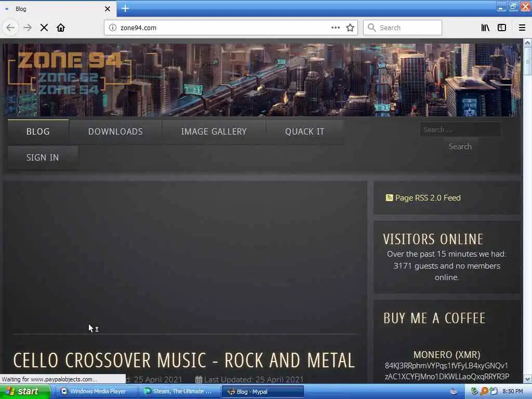The height and width of the screenshot is (399, 532).
Task: Open page actions three-dot menu
Action: [x=336, y=28]
